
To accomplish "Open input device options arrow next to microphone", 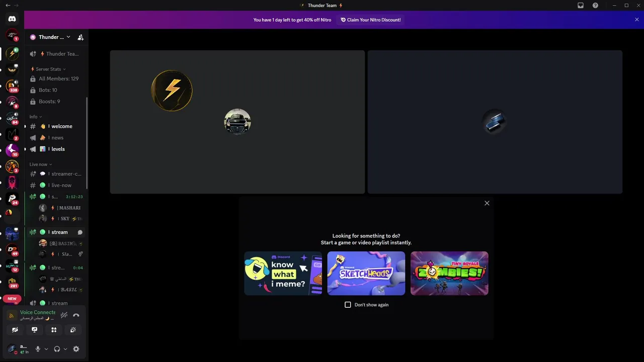I will click(46, 349).
